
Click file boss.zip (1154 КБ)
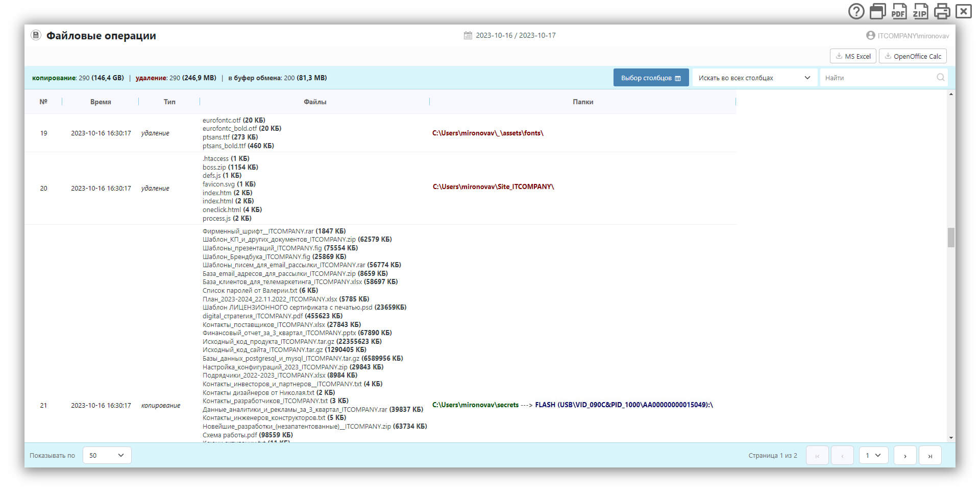coord(230,167)
